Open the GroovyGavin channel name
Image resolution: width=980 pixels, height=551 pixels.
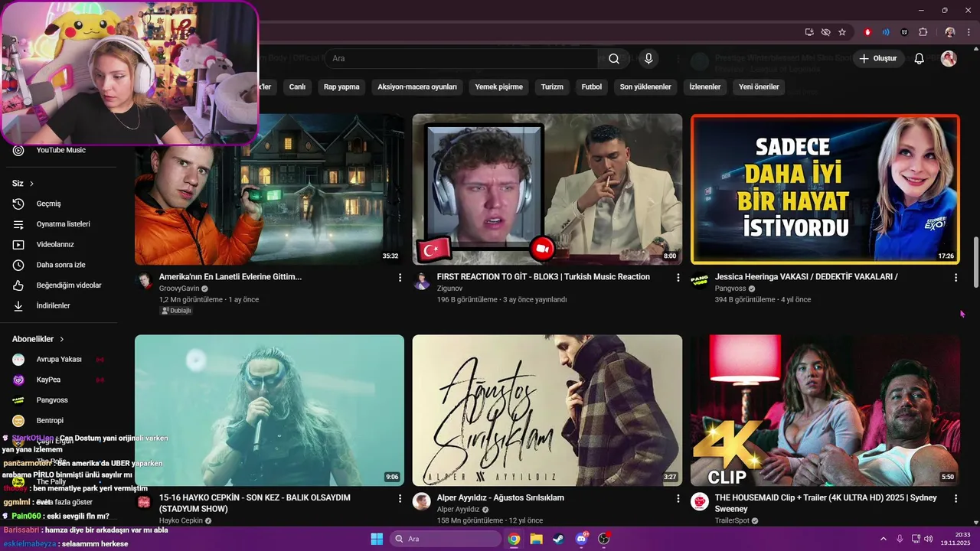[x=179, y=289]
